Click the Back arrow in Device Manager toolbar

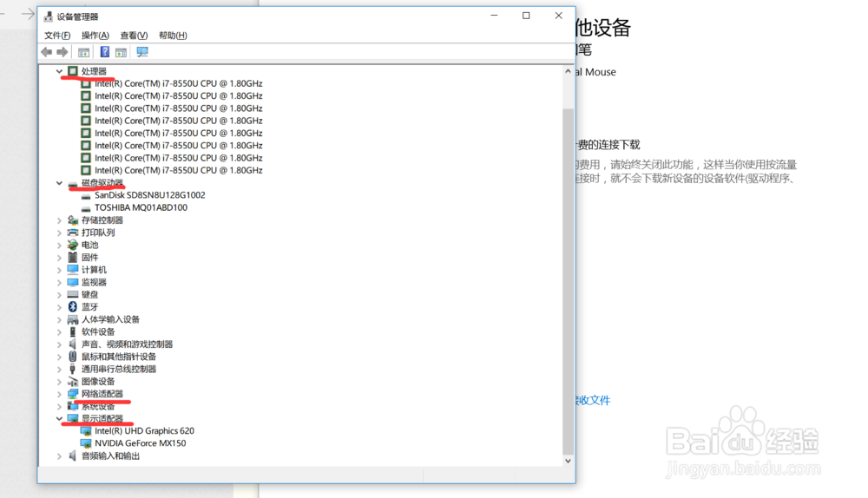47,52
